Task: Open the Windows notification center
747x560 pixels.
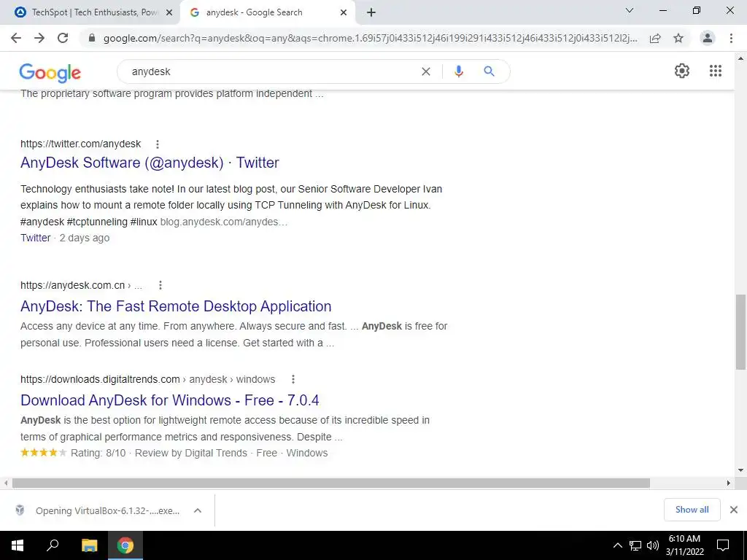Action: coord(723,545)
